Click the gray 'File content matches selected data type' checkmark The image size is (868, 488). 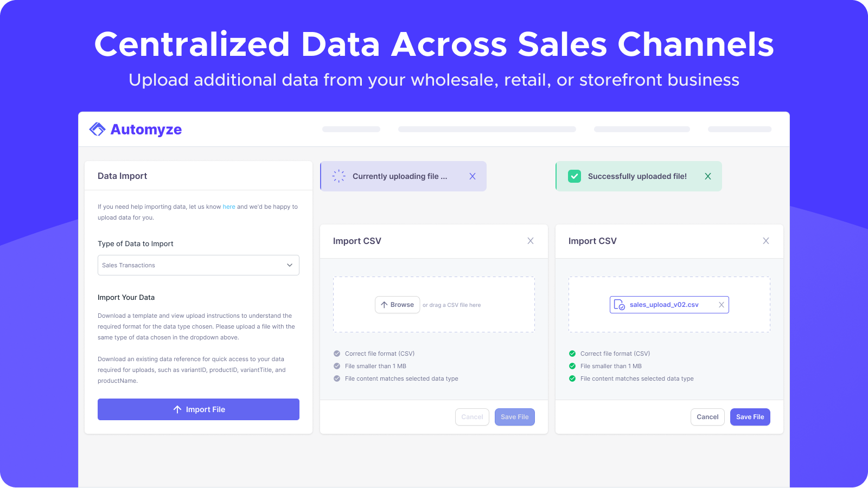[337, 378]
